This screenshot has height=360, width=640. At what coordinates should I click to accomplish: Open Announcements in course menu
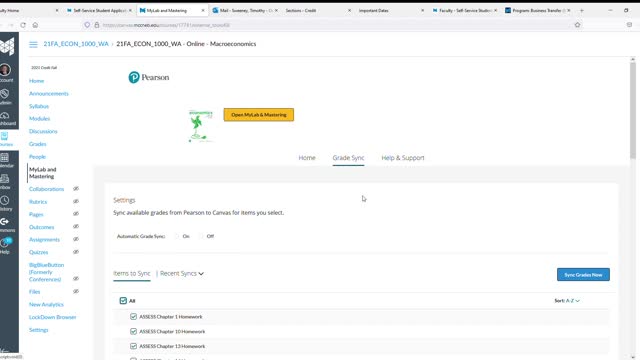pyautogui.click(x=49, y=93)
